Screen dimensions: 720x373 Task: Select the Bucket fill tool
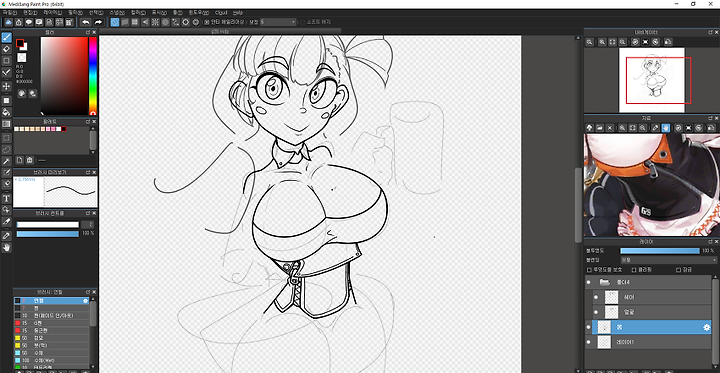point(6,112)
